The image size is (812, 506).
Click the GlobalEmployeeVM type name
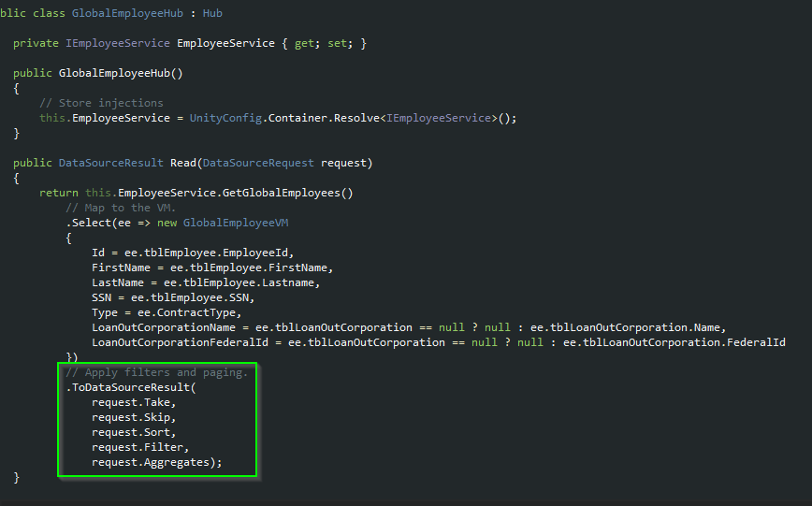pyautogui.click(x=236, y=223)
